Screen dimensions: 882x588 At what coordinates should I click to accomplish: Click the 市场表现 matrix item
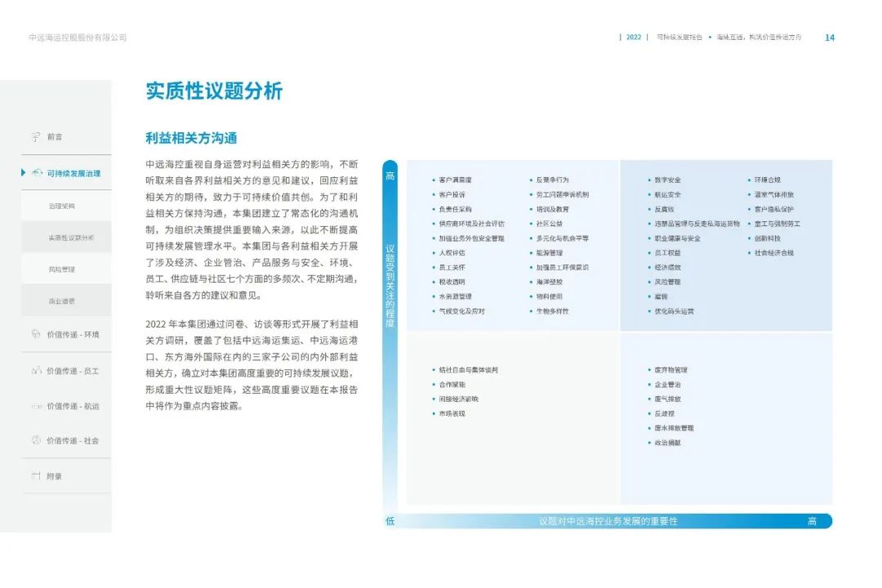click(452, 413)
